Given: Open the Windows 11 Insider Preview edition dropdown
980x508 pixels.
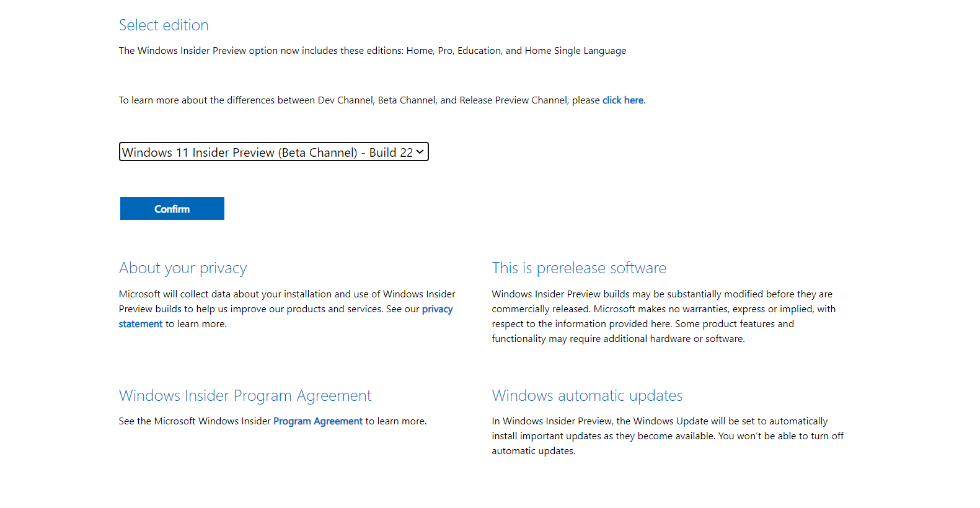Looking at the screenshot, I should [x=273, y=152].
